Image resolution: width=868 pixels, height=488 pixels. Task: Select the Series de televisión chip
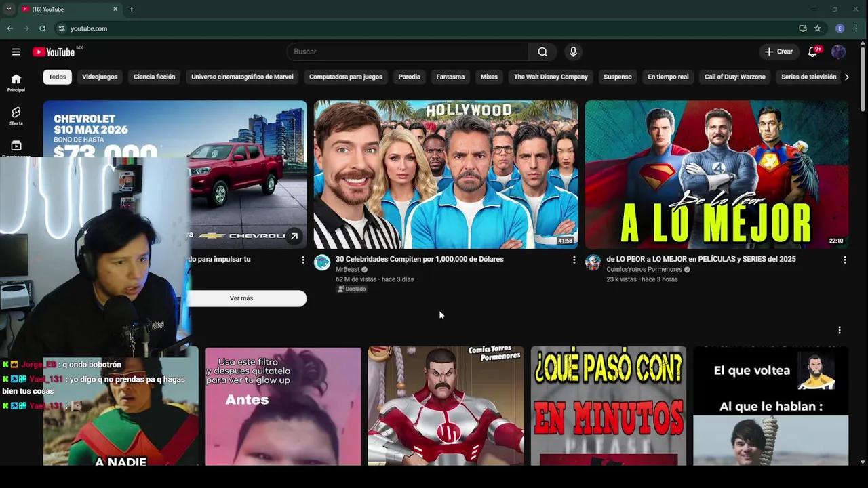808,77
